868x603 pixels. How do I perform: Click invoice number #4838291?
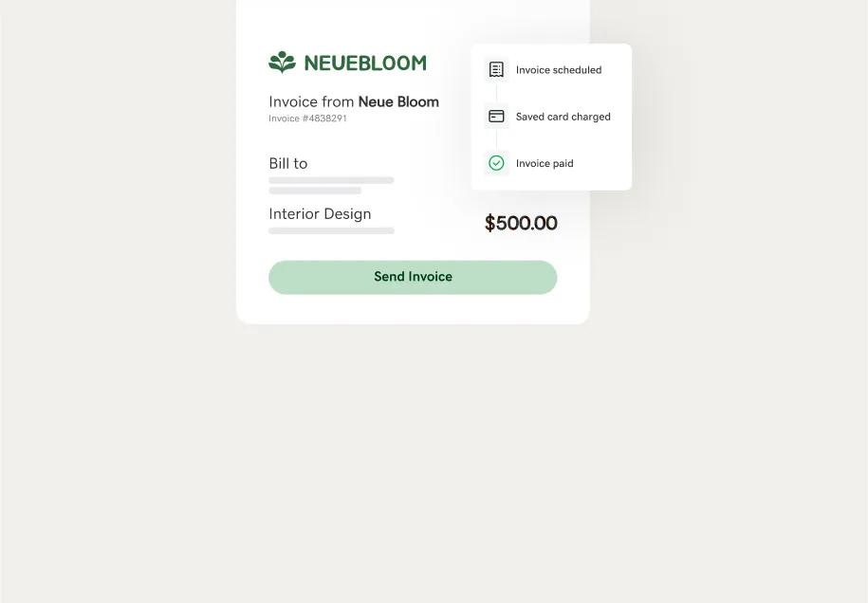(x=307, y=119)
